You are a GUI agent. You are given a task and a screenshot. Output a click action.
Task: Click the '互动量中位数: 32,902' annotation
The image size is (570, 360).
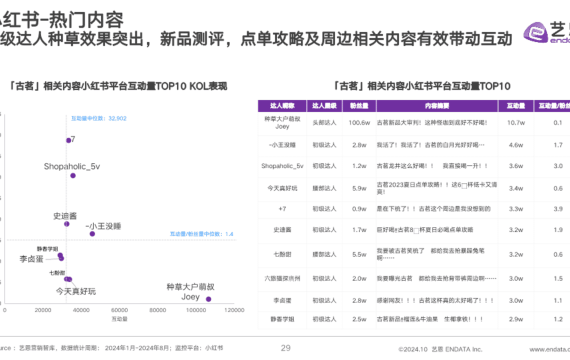[x=99, y=119]
